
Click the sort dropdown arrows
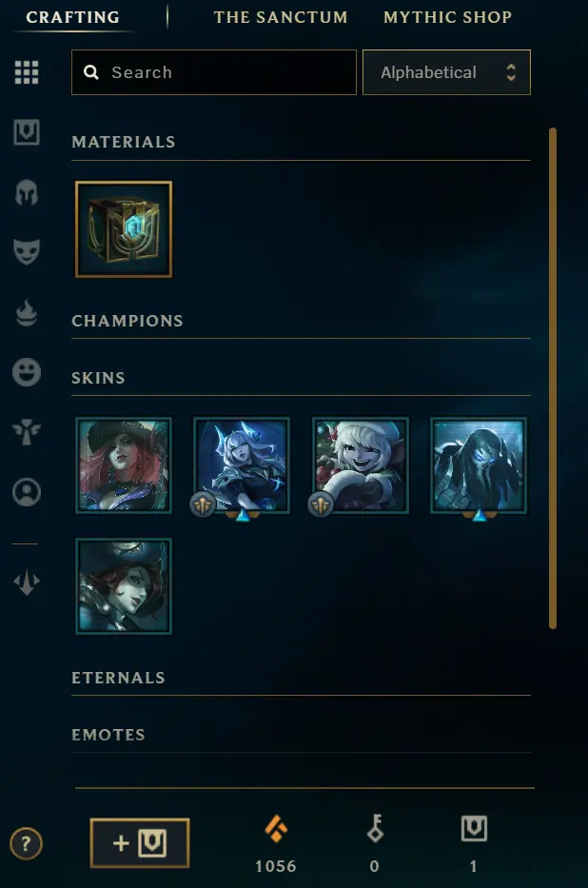(x=511, y=72)
